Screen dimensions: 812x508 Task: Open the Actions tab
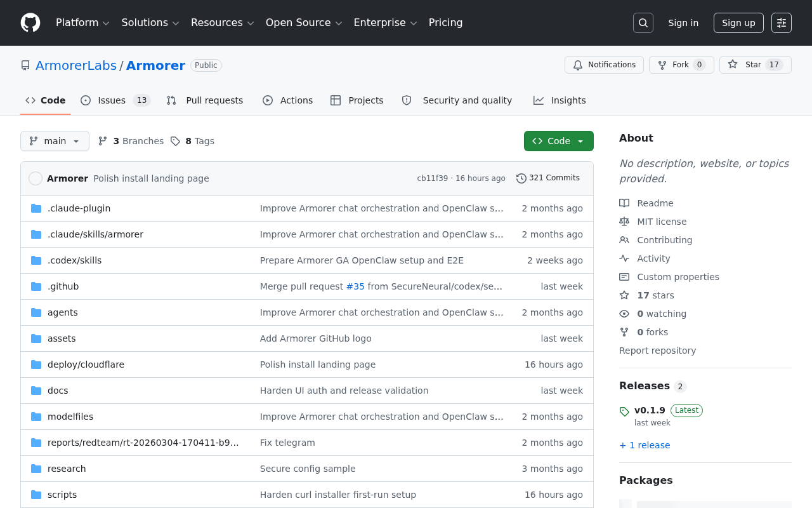pos(287,100)
